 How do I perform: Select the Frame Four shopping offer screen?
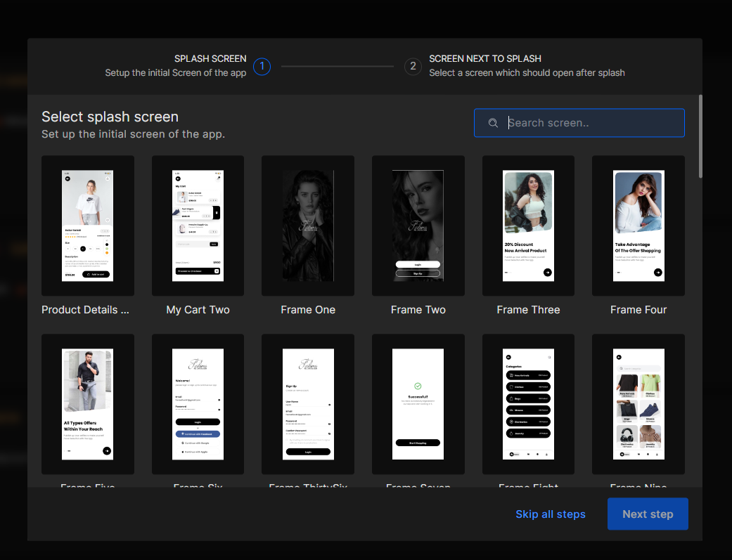[638, 225]
